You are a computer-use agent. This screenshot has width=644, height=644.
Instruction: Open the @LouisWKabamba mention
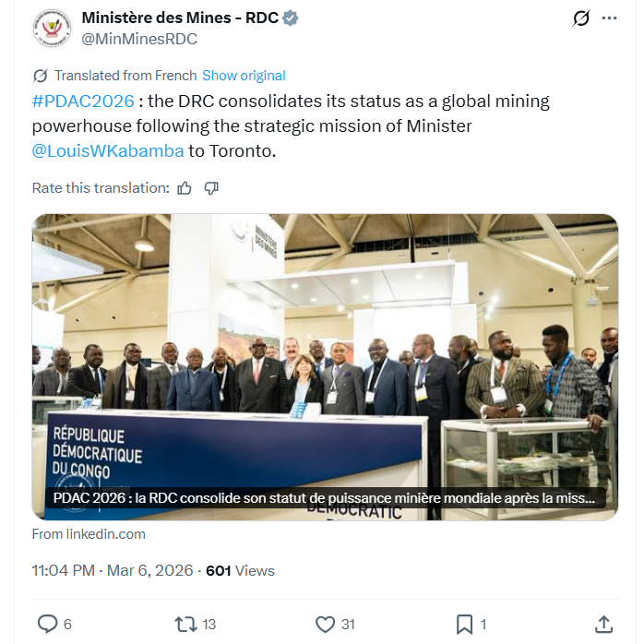[x=108, y=150]
